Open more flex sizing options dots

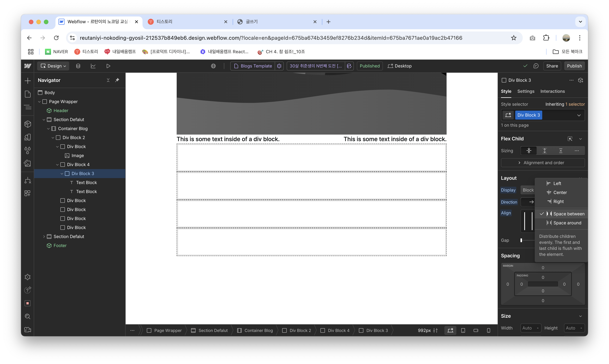pos(577,151)
